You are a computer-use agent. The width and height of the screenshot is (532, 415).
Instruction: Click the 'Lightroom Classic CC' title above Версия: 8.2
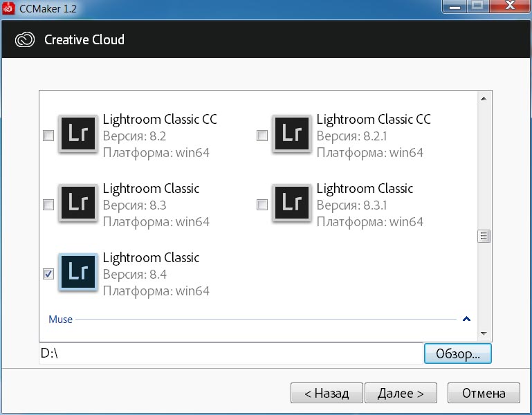[160, 120]
